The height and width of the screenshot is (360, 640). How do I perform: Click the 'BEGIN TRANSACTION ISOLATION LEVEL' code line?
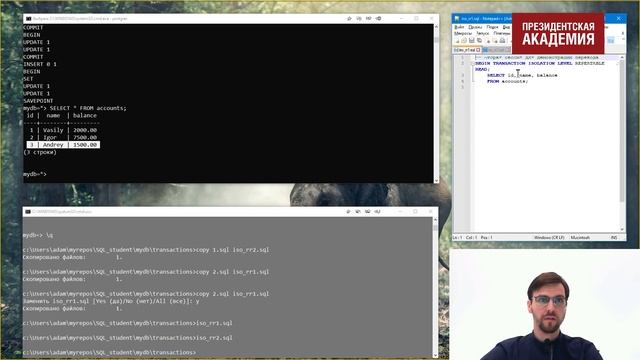click(x=540, y=64)
